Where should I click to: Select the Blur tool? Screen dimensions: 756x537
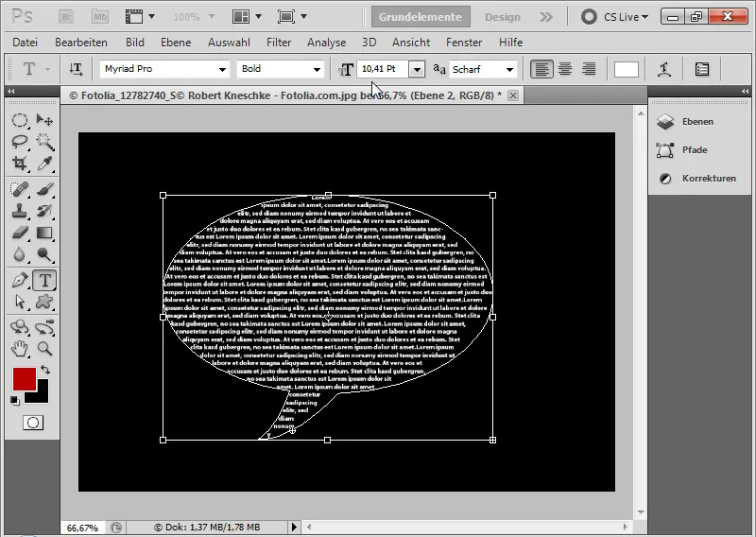tap(20, 254)
